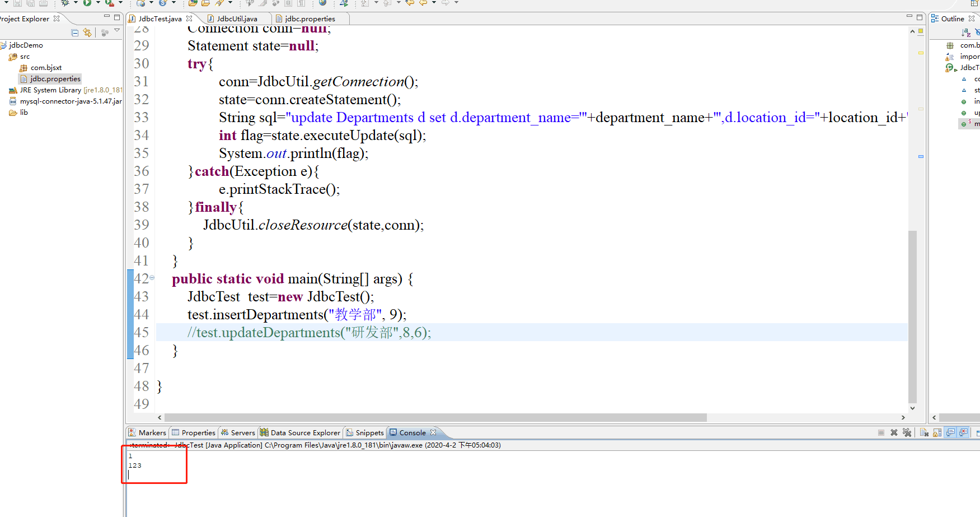
Task: Minimize the Project Explorer panel
Action: tap(107, 17)
